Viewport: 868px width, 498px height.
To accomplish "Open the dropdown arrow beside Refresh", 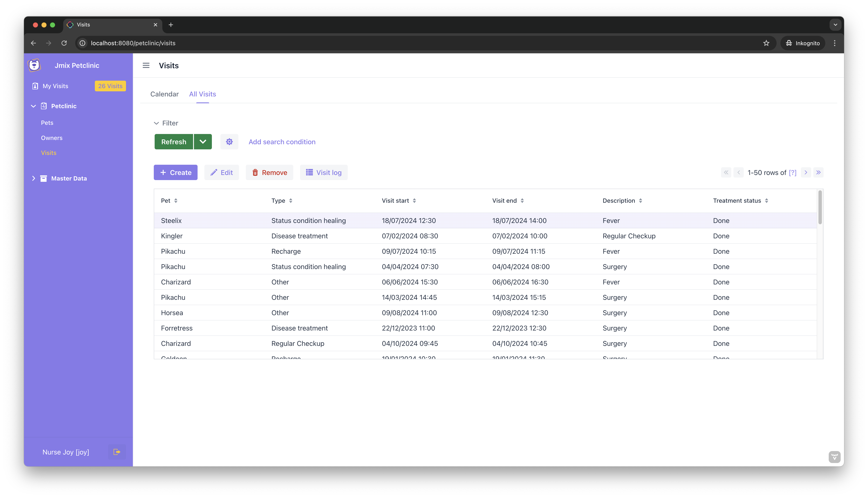I will pos(203,142).
